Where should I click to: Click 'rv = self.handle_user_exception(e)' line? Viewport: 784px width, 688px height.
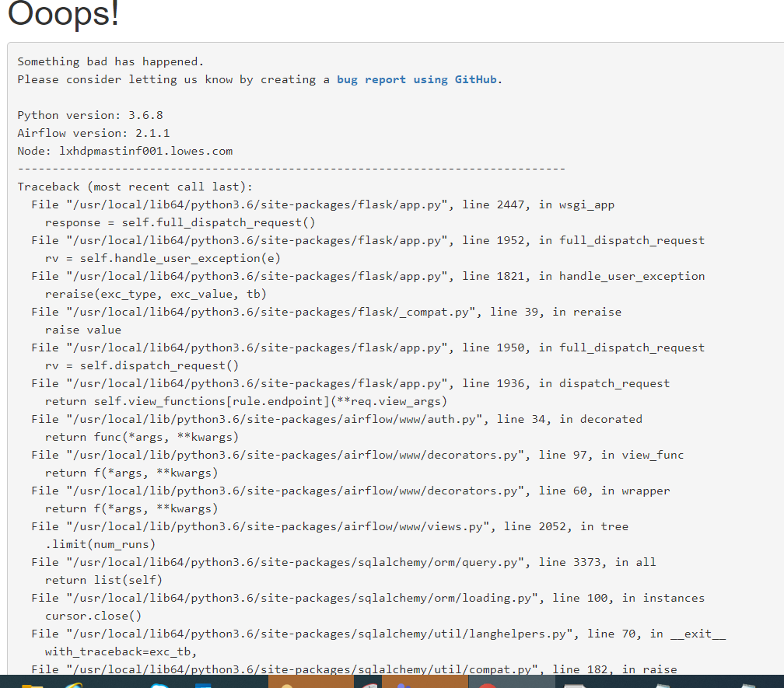163,258
